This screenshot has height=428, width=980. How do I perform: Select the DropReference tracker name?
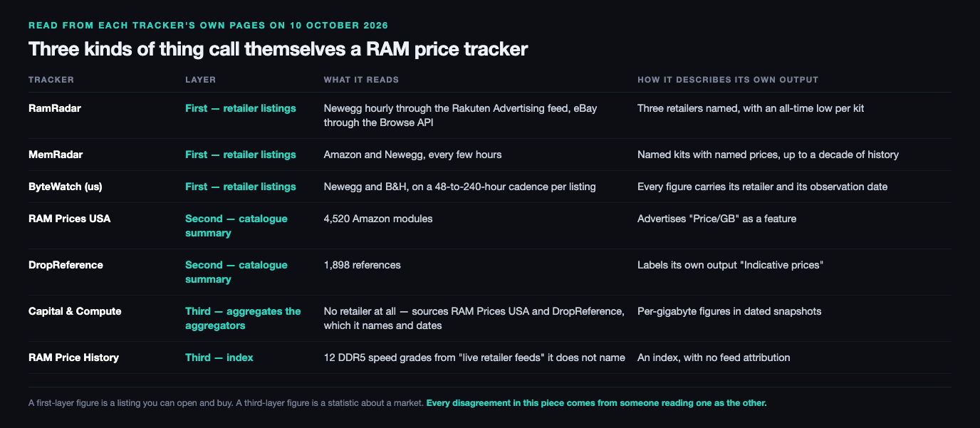tap(66, 265)
